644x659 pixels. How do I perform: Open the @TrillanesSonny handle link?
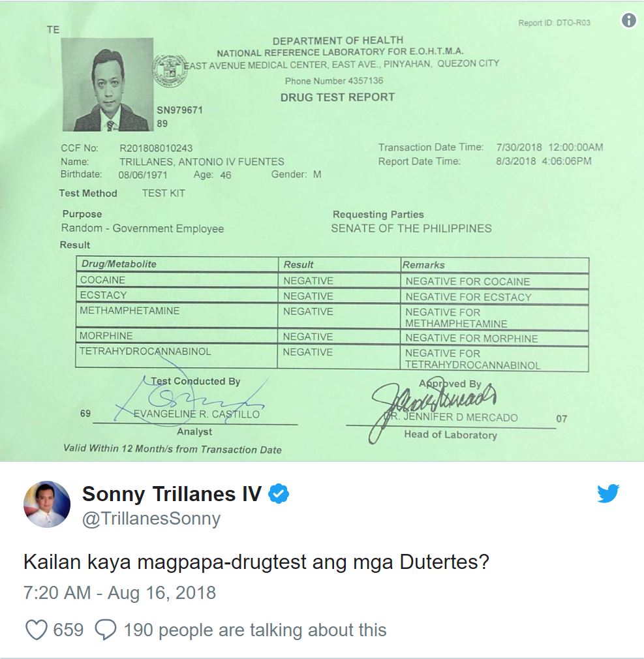click(x=151, y=519)
